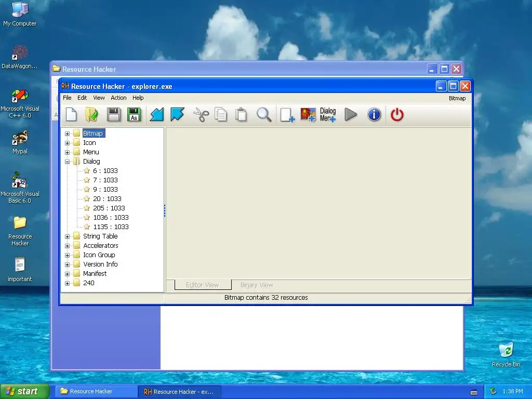This screenshot has width=532, height=399.
Task: Click the Dialog Menu insert icon
Action: 328,115
